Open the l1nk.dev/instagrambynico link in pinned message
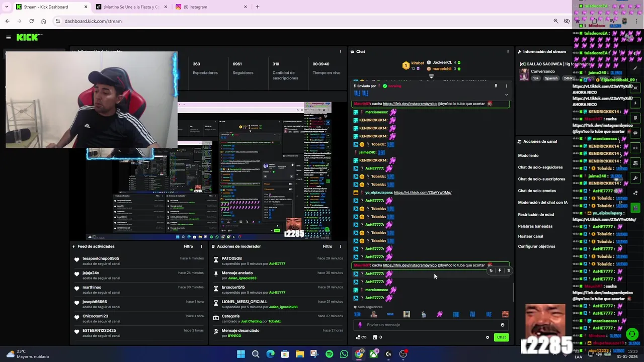This screenshot has height=362, width=644. click(410, 104)
